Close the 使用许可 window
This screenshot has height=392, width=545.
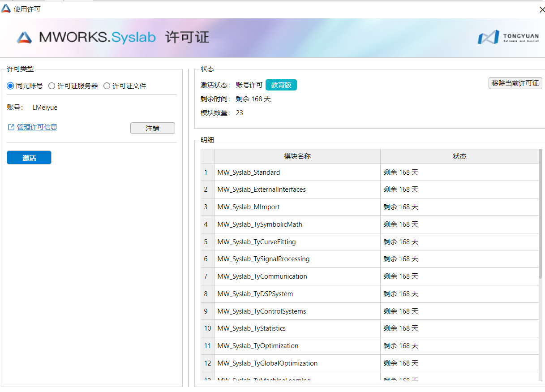pos(542,9)
